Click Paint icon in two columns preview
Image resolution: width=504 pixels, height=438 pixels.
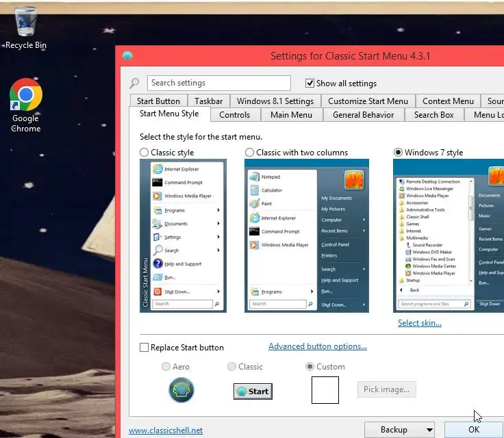(x=254, y=203)
